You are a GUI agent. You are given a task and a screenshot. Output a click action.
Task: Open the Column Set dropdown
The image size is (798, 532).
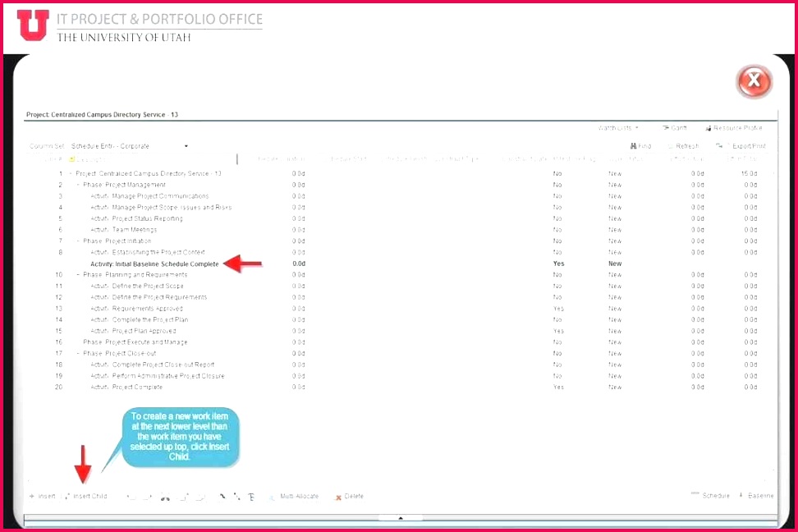[x=186, y=146]
